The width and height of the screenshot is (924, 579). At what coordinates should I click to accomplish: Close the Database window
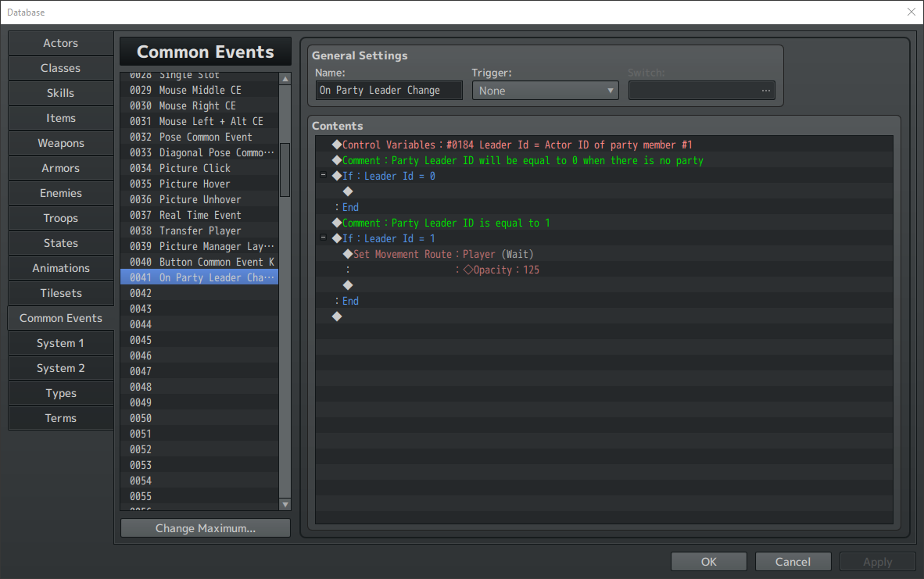coord(911,12)
